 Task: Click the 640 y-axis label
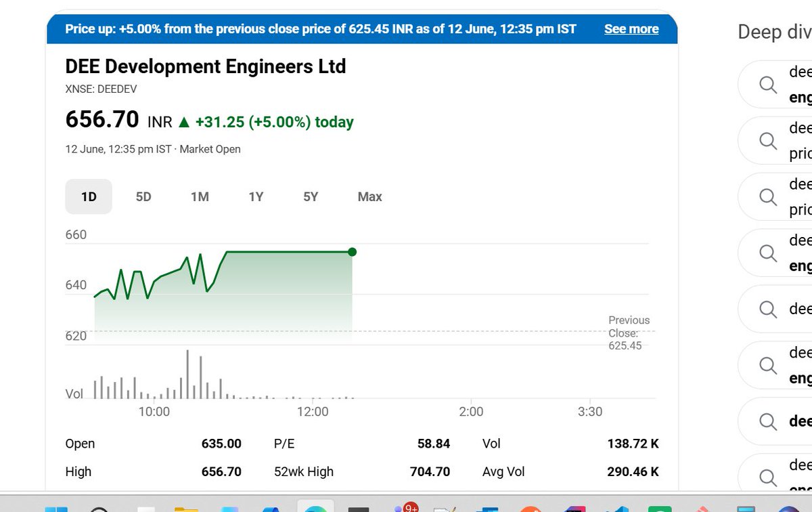tap(76, 285)
